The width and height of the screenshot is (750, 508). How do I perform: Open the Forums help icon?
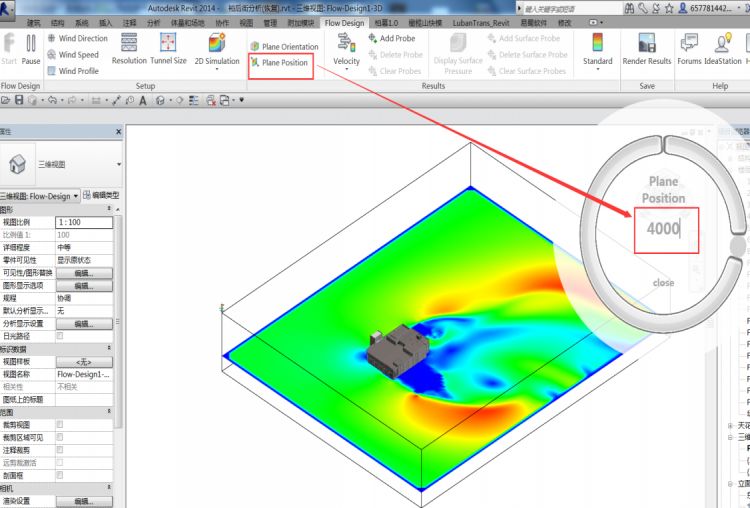[689, 48]
